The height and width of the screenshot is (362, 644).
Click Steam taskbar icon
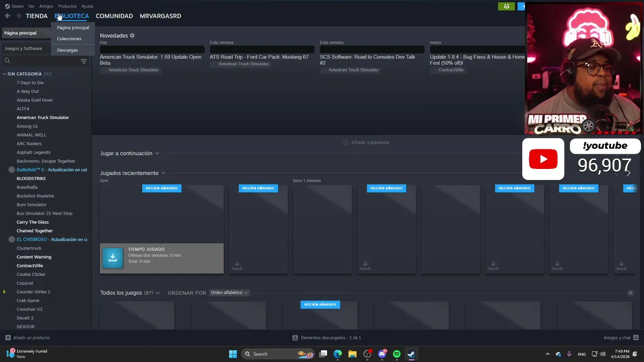(x=411, y=354)
